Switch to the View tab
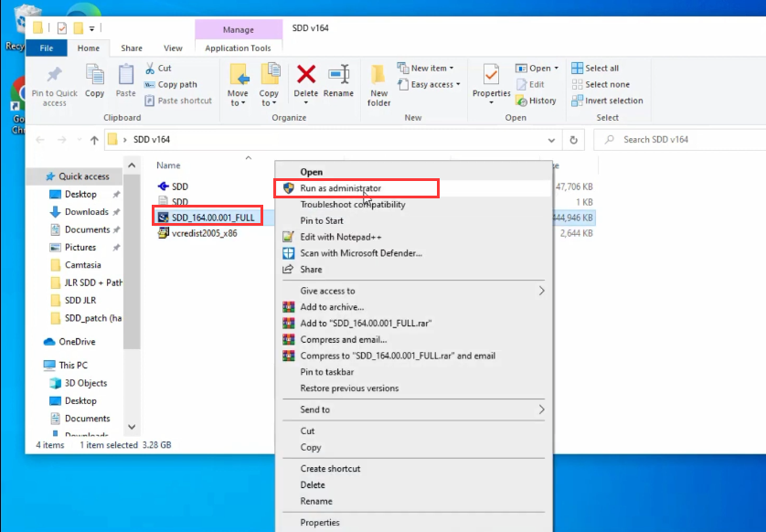The image size is (766, 532). pyautogui.click(x=173, y=48)
